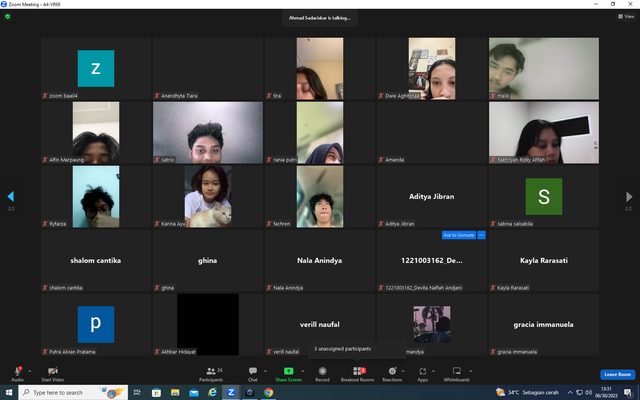
Task: Open the View layout menu
Action: pyautogui.click(x=626, y=16)
